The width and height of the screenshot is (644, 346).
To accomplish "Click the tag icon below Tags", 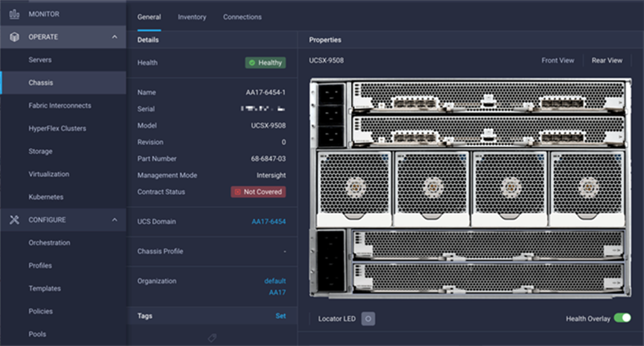I will pos(212,338).
